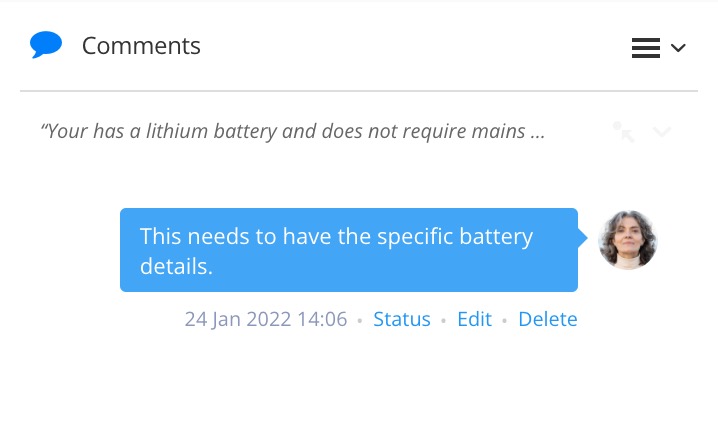This screenshot has width=718, height=440.
Task: Delete the battery details comment
Action: [x=547, y=319]
